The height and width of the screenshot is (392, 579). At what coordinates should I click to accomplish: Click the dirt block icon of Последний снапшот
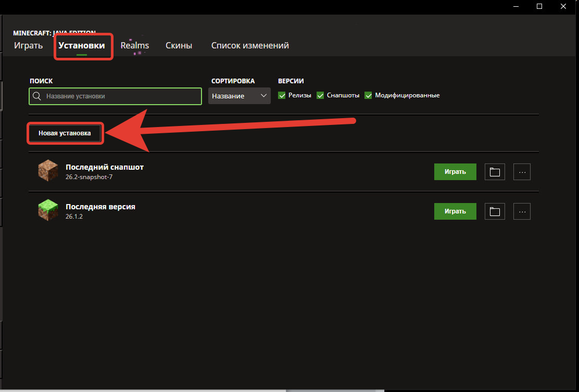click(x=48, y=171)
